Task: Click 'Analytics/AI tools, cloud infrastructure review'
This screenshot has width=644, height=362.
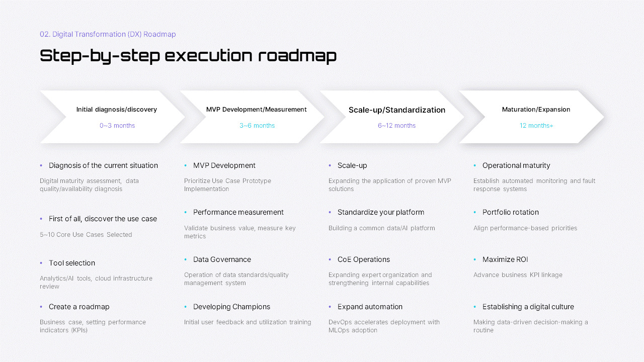Action: coord(96,282)
